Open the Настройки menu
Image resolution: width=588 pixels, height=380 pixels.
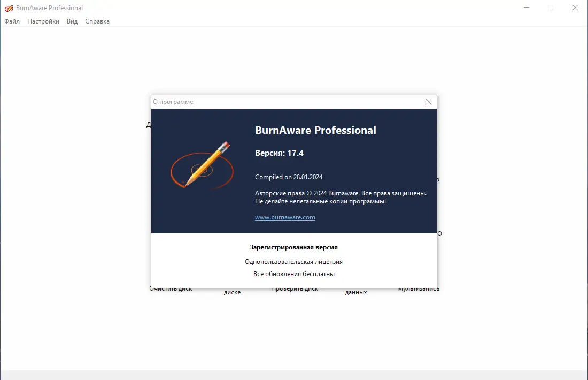coord(43,21)
